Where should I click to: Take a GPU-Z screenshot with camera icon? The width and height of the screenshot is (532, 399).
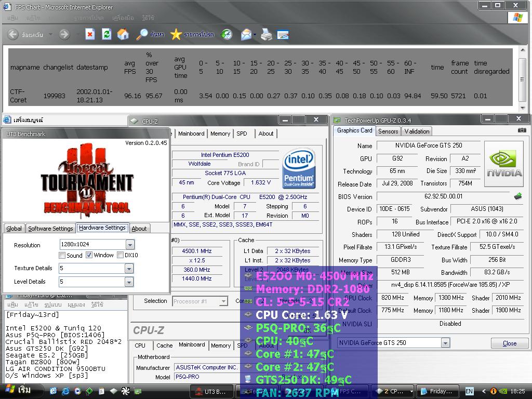point(522,130)
